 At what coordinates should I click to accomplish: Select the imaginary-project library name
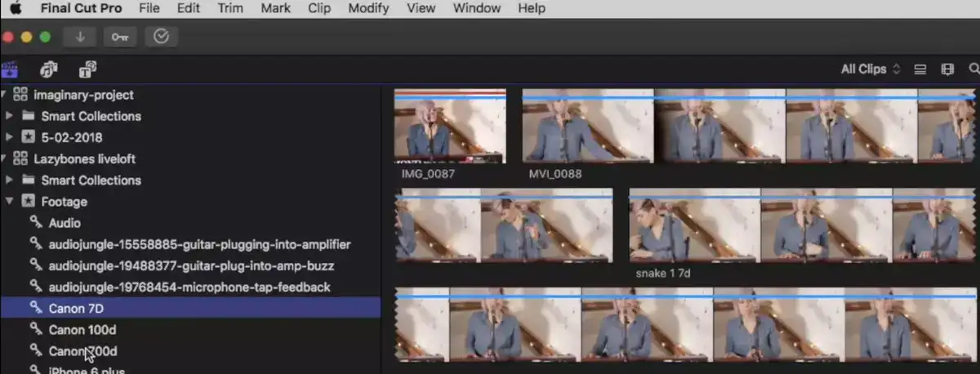(x=83, y=95)
